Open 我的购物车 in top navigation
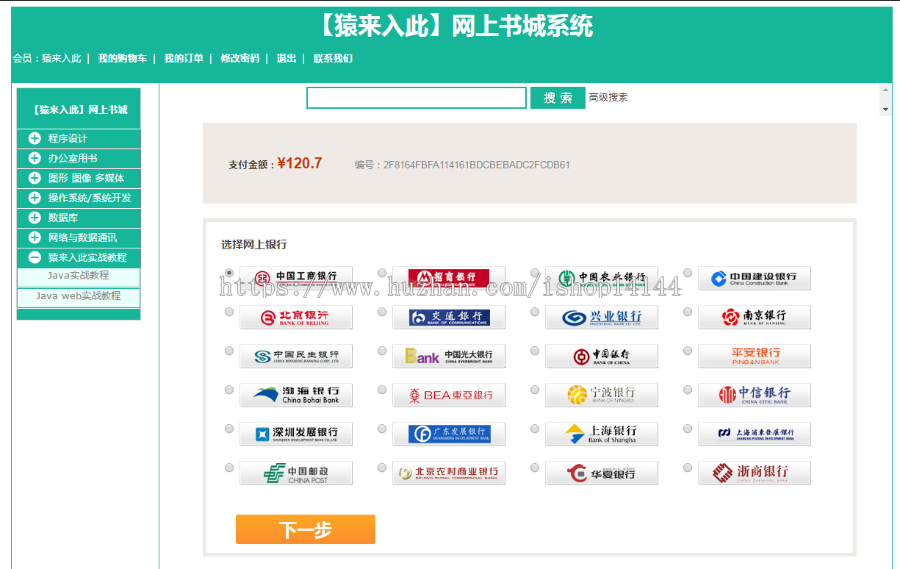Image resolution: width=900 pixels, height=569 pixels. click(122, 59)
